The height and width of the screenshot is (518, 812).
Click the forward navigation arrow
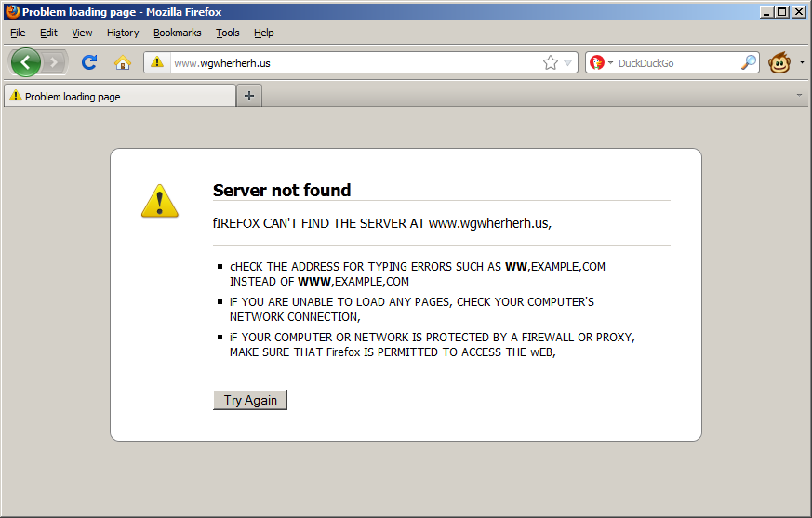(x=53, y=63)
